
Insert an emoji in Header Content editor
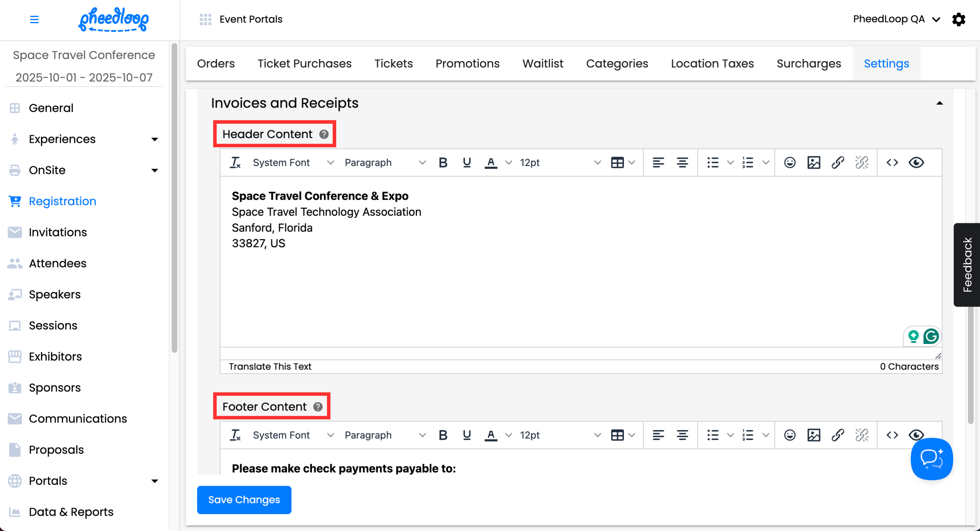789,163
